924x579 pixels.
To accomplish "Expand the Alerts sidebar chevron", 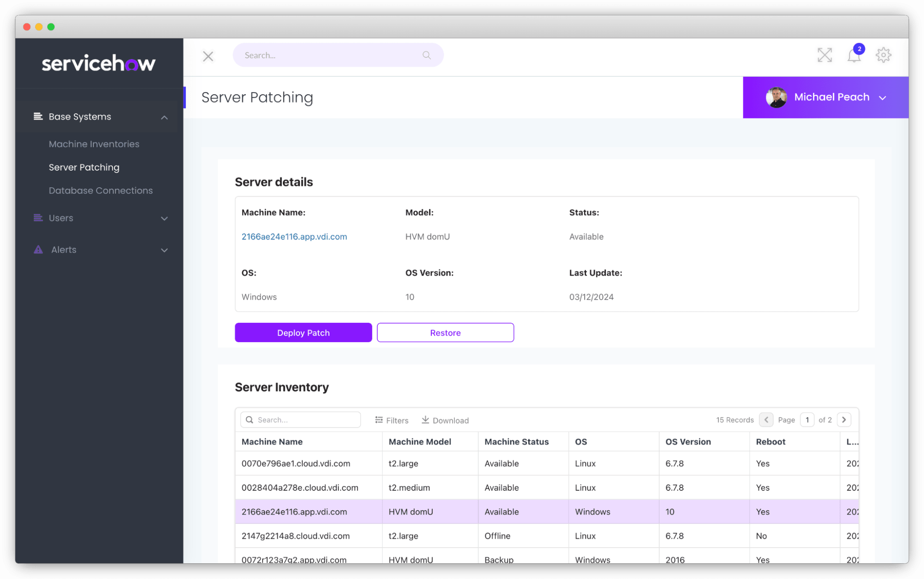I will point(164,250).
